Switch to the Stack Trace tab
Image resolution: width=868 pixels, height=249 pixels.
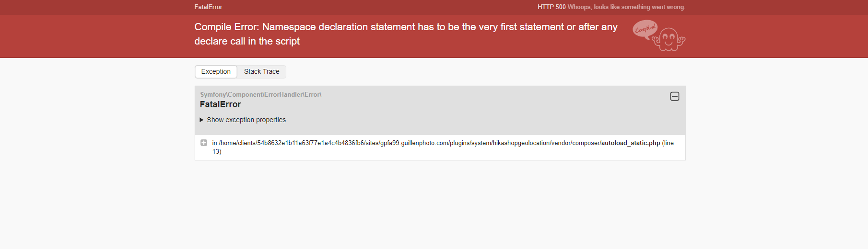(x=261, y=72)
